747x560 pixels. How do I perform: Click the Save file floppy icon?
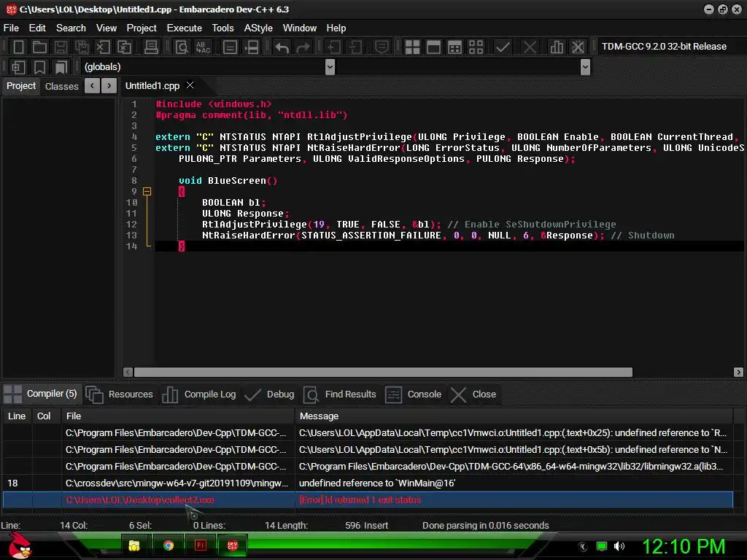pos(61,47)
